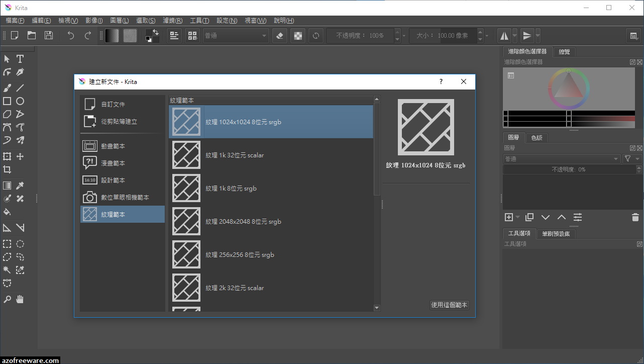This screenshot has width=644, height=364.
Task: Toggle horizontal mirror mode
Action: (504, 35)
